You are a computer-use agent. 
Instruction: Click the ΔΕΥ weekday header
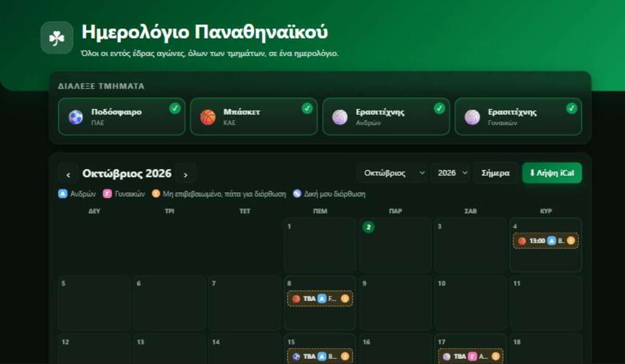(x=94, y=211)
